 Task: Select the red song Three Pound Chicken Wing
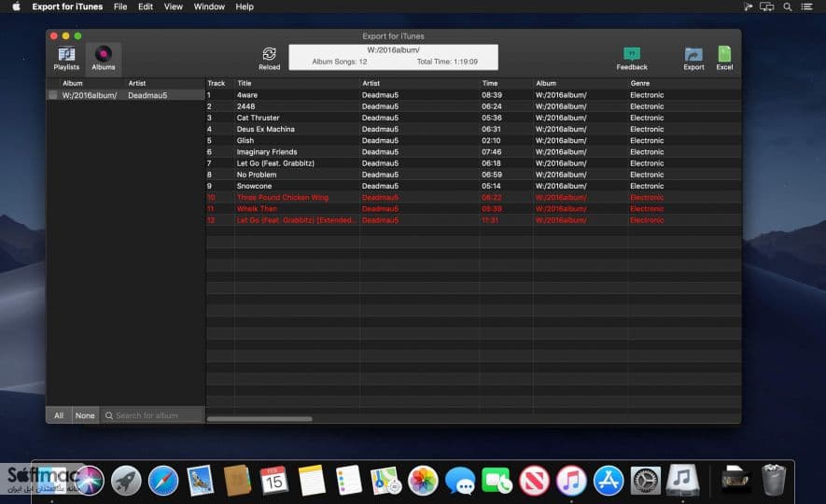click(x=283, y=198)
